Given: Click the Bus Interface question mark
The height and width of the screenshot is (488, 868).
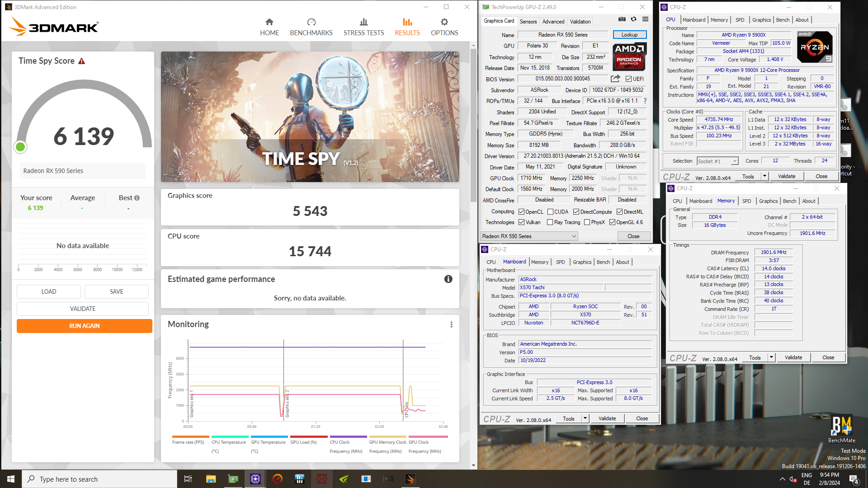Looking at the screenshot, I should click(x=645, y=101).
